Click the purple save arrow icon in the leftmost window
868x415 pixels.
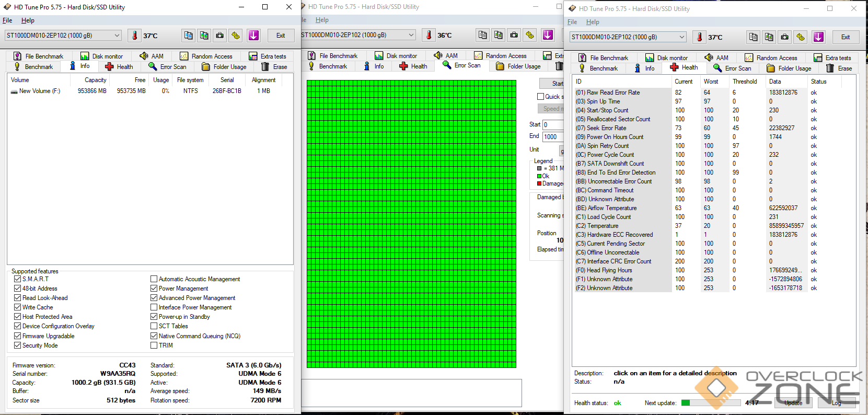pos(253,36)
